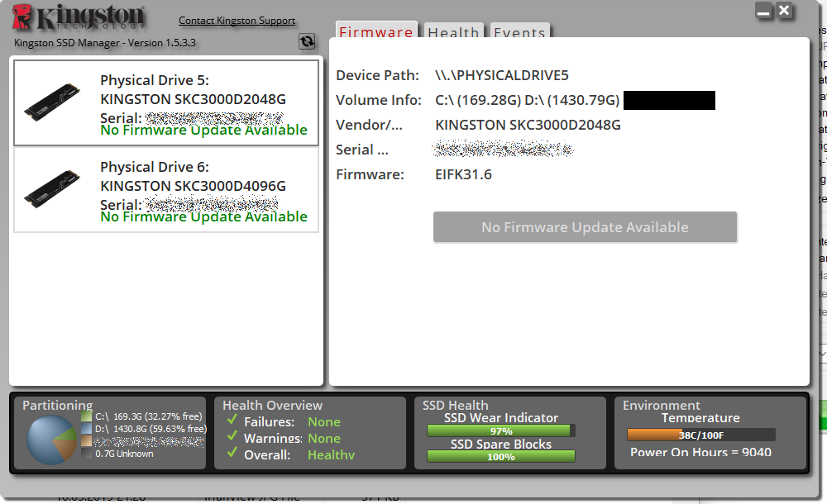Viewport: 827px width, 504px height.
Task: Click Kingston SSD Manager version 1.5.3.3 label
Action: (104, 43)
